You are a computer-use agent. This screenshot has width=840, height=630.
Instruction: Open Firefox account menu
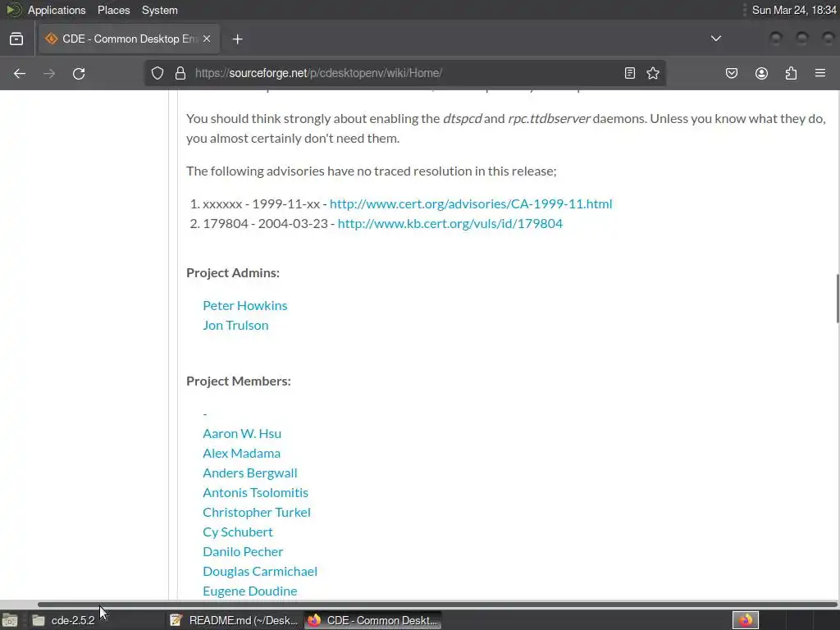coord(761,73)
